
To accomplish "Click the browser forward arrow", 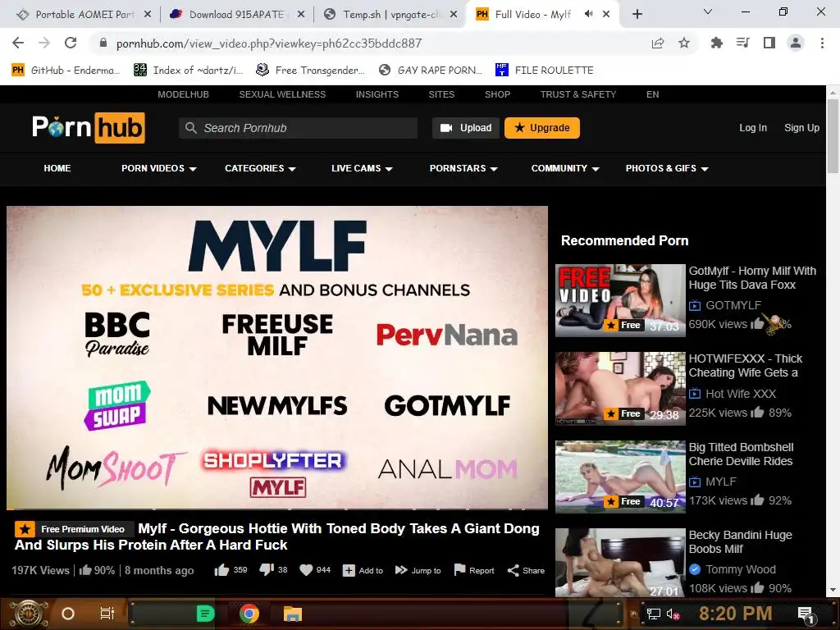I will (44, 43).
